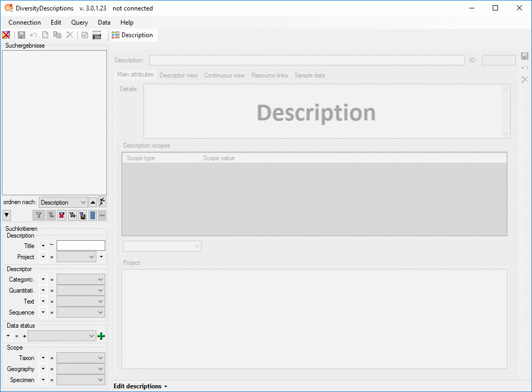Click the database connection icon with red X
532x392 pixels.
point(6,35)
